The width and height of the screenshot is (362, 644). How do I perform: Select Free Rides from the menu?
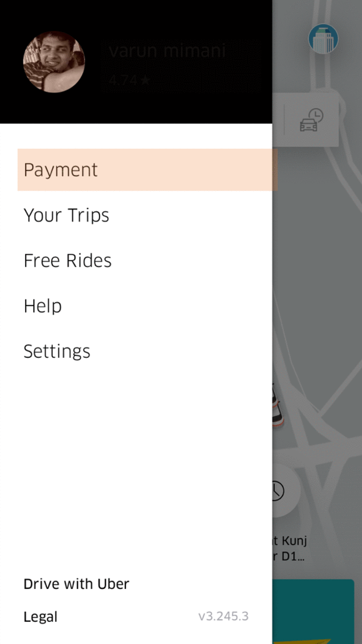pyautogui.click(x=68, y=260)
